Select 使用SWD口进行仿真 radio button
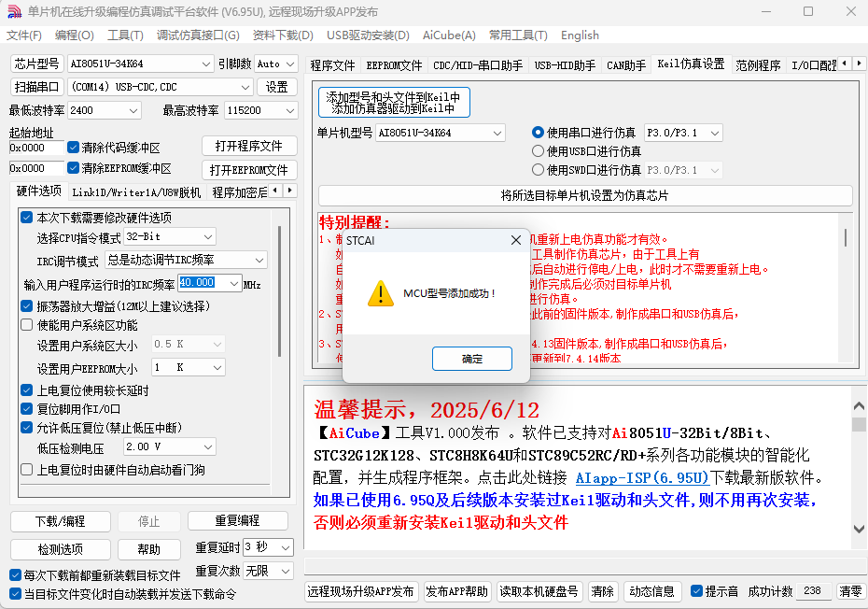The height and width of the screenshot is (609, 868). click(x=538, y=170)
